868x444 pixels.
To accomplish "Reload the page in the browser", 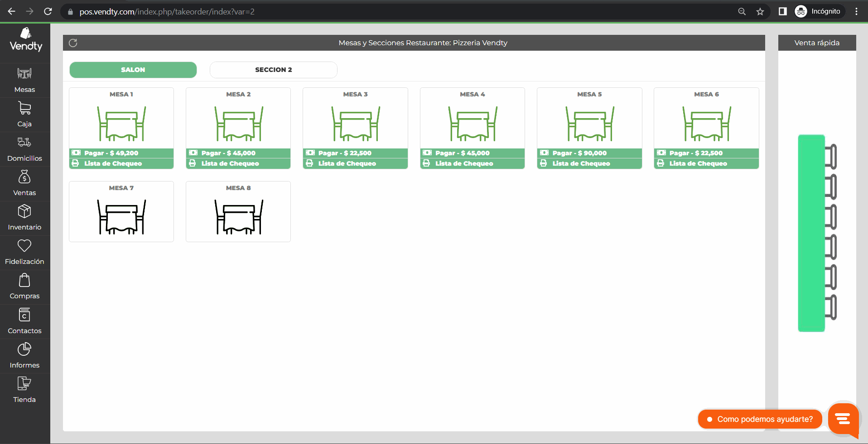I will (x=48, y=12).
